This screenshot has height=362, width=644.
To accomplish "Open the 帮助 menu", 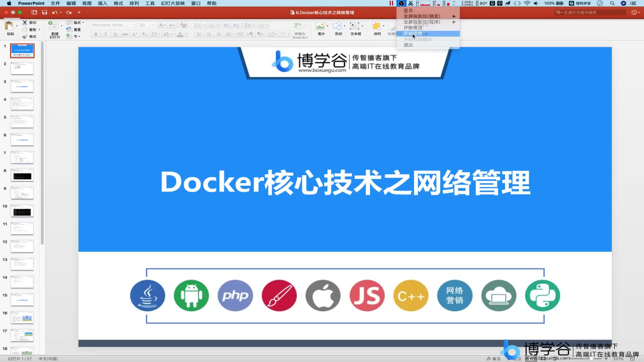I will pyautogui.click(x=212, y=3).
